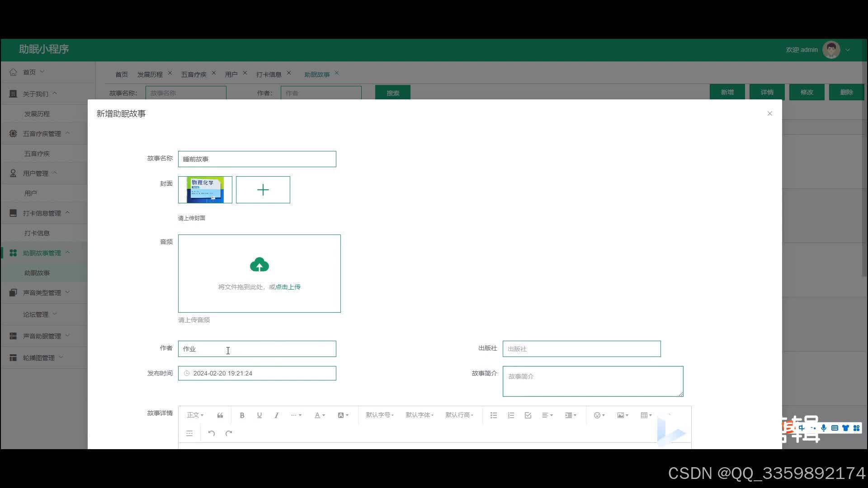Click the plus box to add cover
This screenshot has height=488, width=868.
[x=263, y=190]
